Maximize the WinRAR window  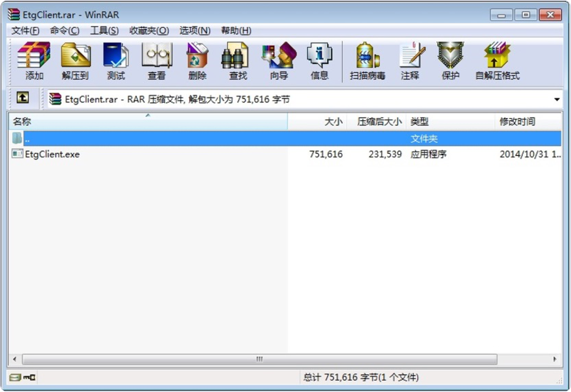click(x=526, y=15)
